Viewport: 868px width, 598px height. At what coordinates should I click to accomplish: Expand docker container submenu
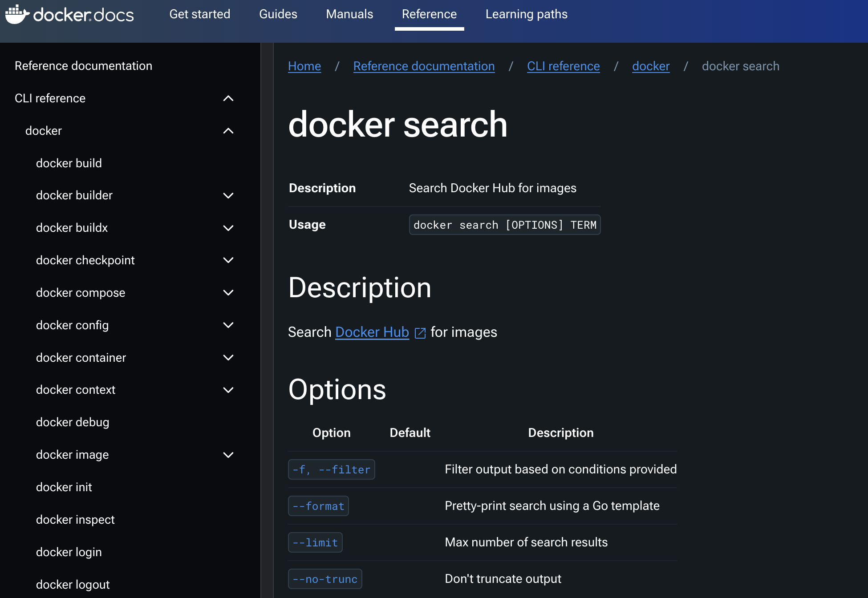tap(228, 358)
